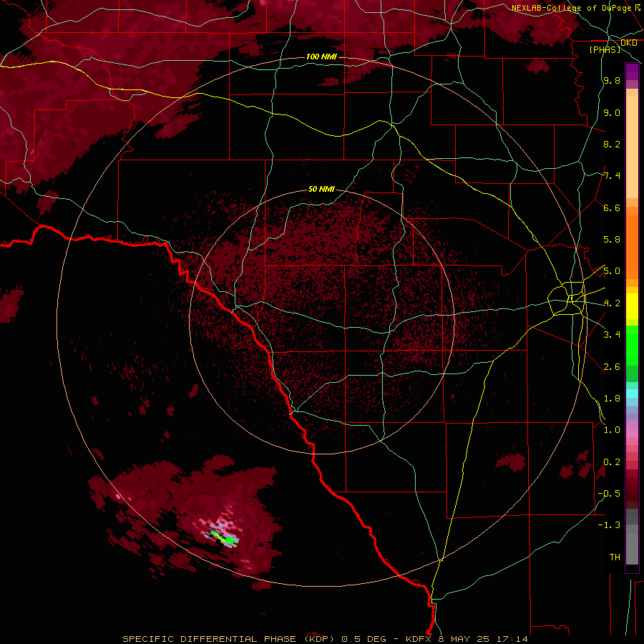644x644 pixels.
Task: Click the 4.2 legend value
Action: pyautogui.click(x=612, y=303)
